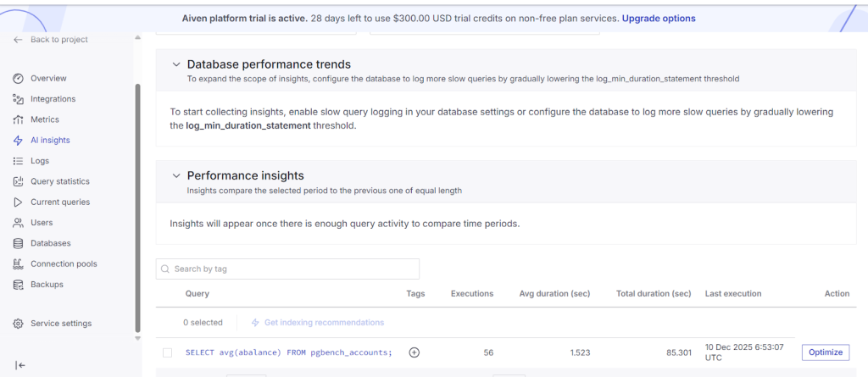Viewport: 868px width, 377px height.
Task: Click the AI insights lightning icon
Action: point(18,141)
